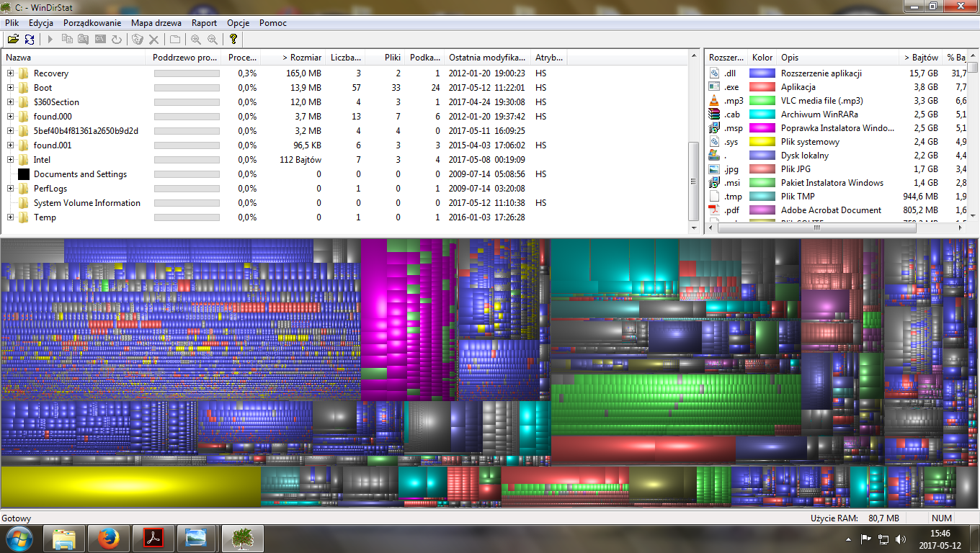Sort by the Rozmiar column header
Image resolution: width=980 pixels, height=553 pixels.
292,58
